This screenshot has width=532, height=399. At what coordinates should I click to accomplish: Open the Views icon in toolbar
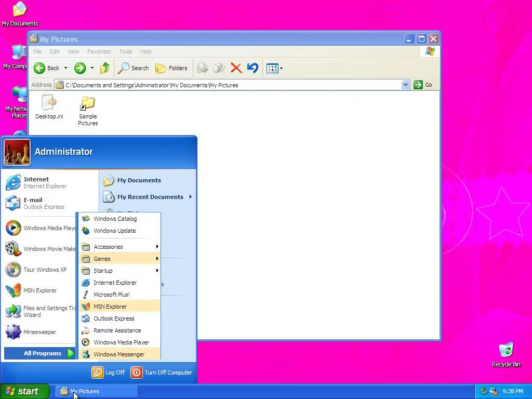tap(272, 69)
